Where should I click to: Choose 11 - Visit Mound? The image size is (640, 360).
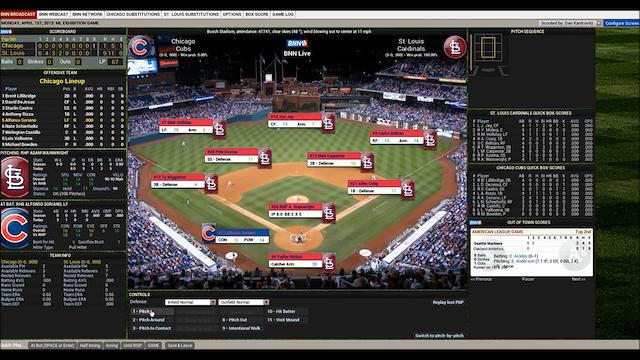[x=287, y=320]
